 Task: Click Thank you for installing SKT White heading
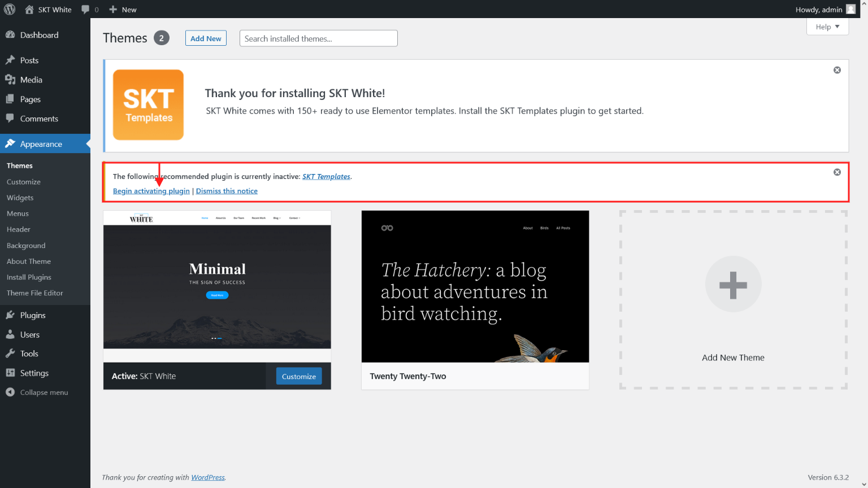(x=295, y=93)
